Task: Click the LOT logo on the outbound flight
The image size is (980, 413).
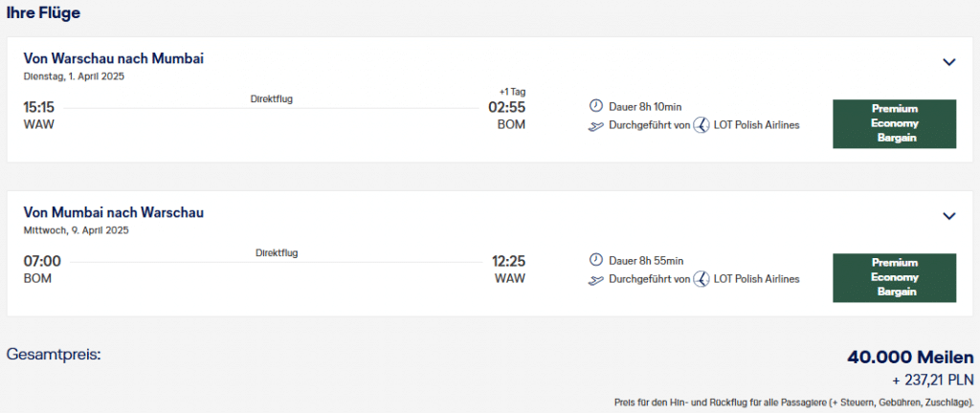Action: 701,125
